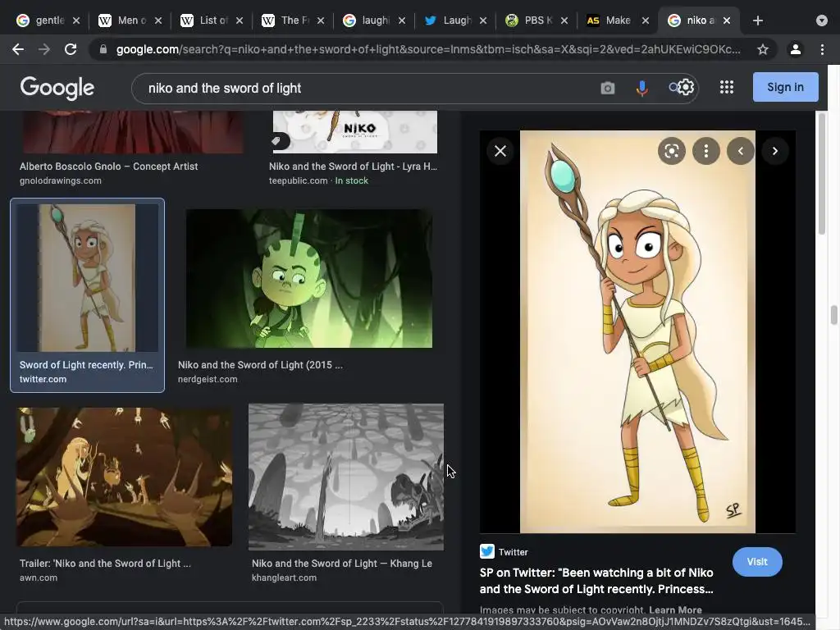Open the teepublic Lyra thumbnail
The height and width of the screenshot is (630, 840).
point(354,132)
